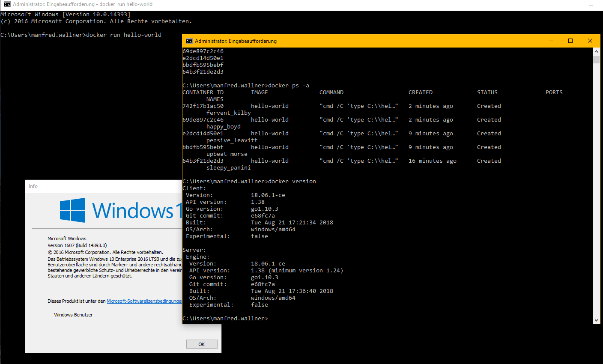Click Client Built date 'Tue Aug 21 17:21:34 2018'
Image resolution: width=603 pixels, height=364 pixels.
point(292,223)
